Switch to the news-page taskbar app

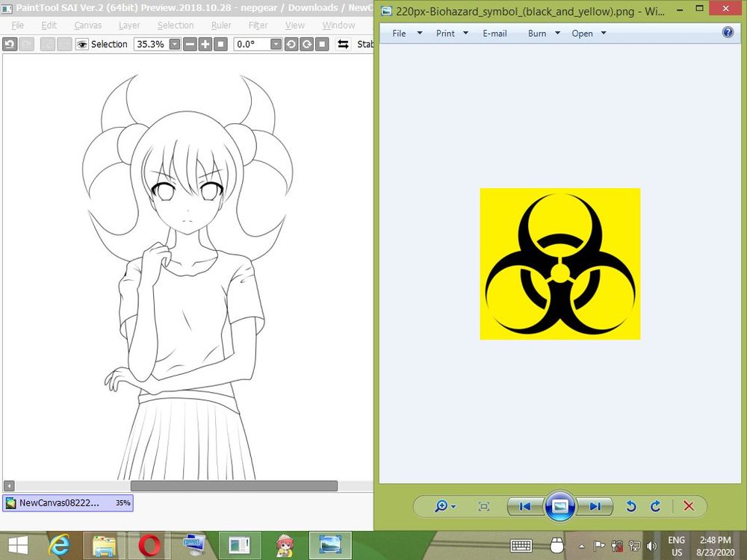[x=240, y=546]
